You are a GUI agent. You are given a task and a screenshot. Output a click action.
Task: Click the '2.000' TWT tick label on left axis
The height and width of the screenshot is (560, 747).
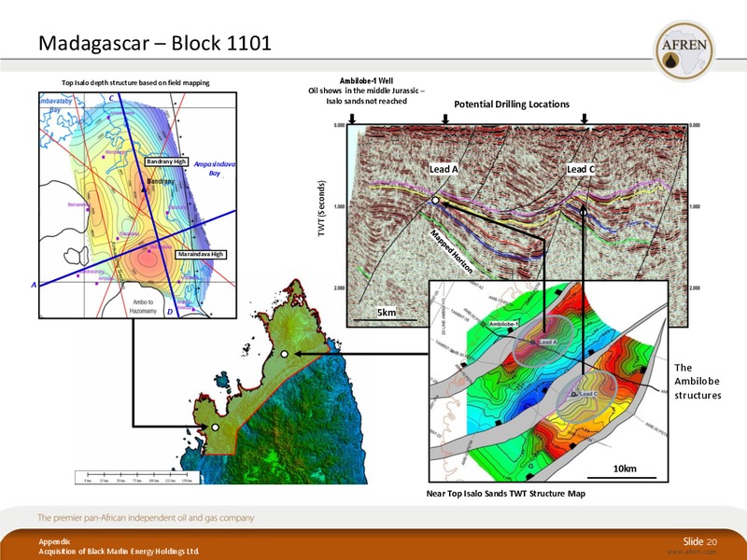[339, 288]
